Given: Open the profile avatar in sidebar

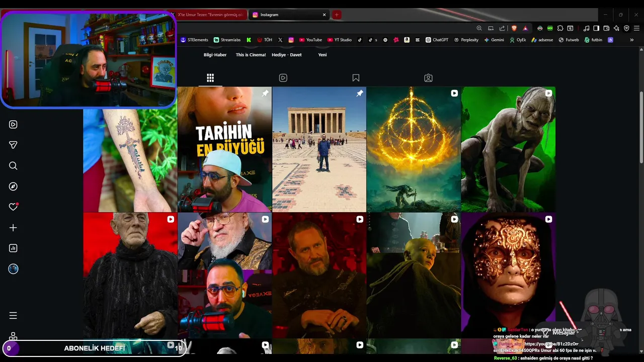Looking at the screenshot, I should pos(13,269).
